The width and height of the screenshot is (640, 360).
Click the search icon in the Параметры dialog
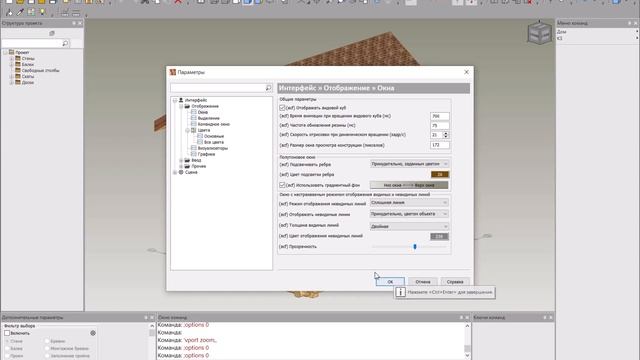coord(268,88)
